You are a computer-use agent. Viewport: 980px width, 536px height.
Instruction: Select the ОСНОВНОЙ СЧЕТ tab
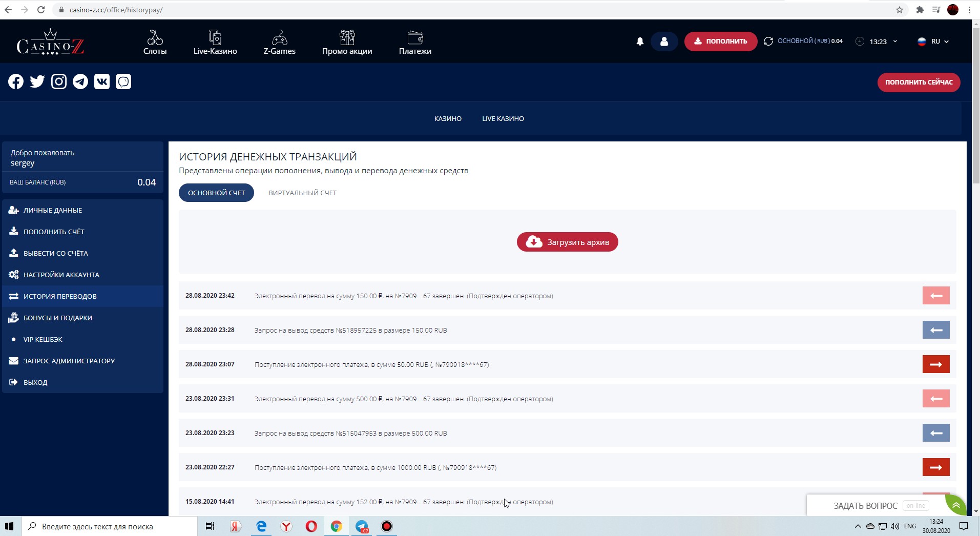pos(216,193)
